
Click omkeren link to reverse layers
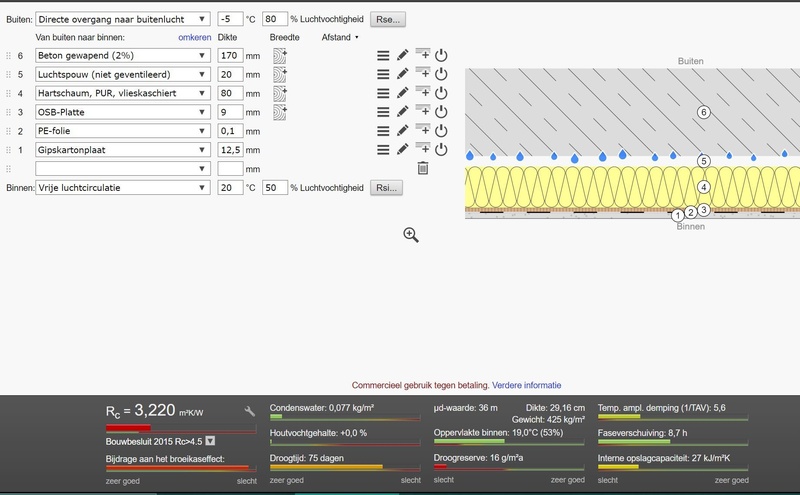(194, 37)
